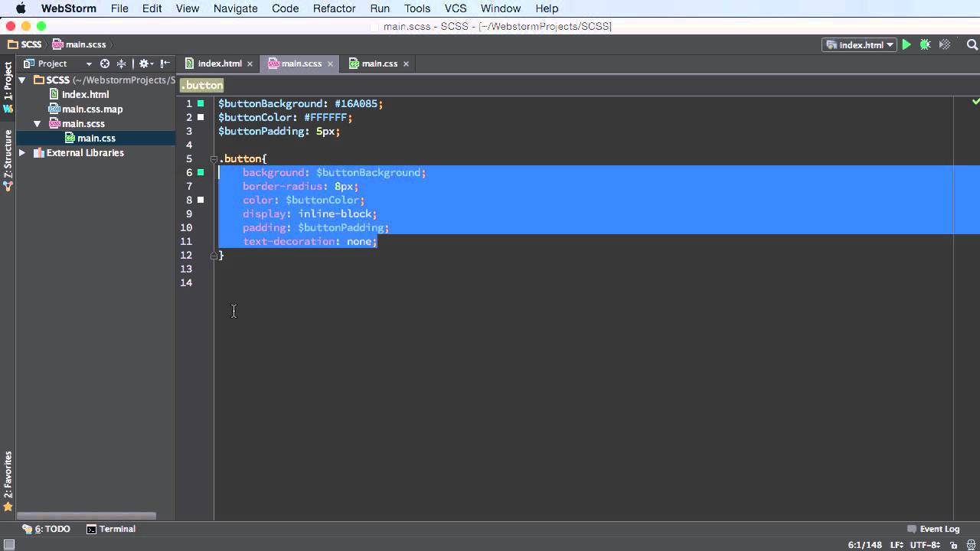
Task: Open the Terminal tool window button
Action: 110,529
